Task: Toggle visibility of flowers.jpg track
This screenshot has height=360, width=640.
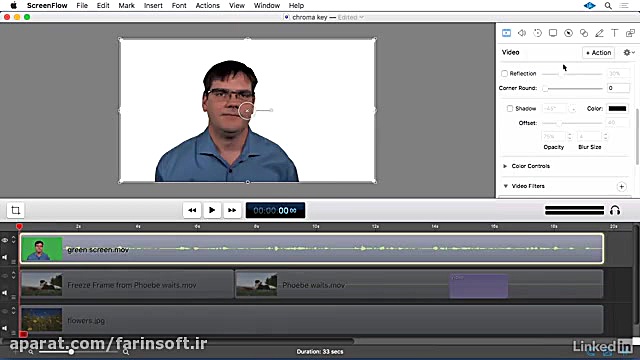Action: [5, 311]
